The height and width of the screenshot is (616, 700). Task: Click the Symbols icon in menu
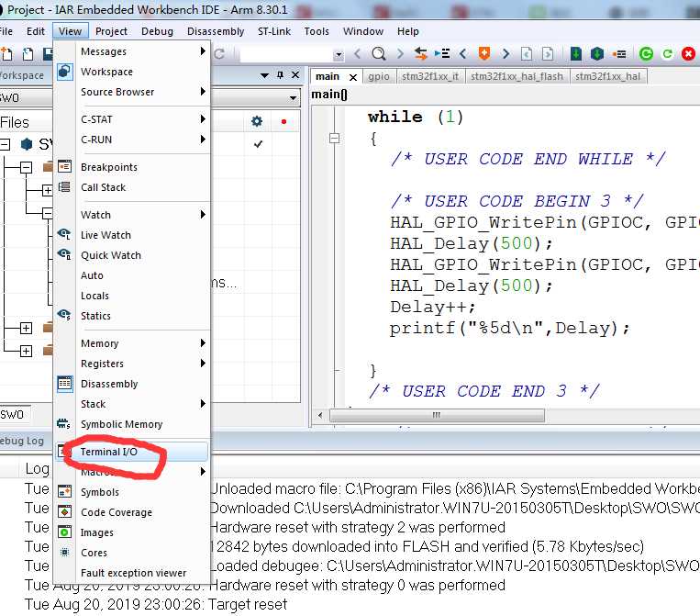(65, 491)
